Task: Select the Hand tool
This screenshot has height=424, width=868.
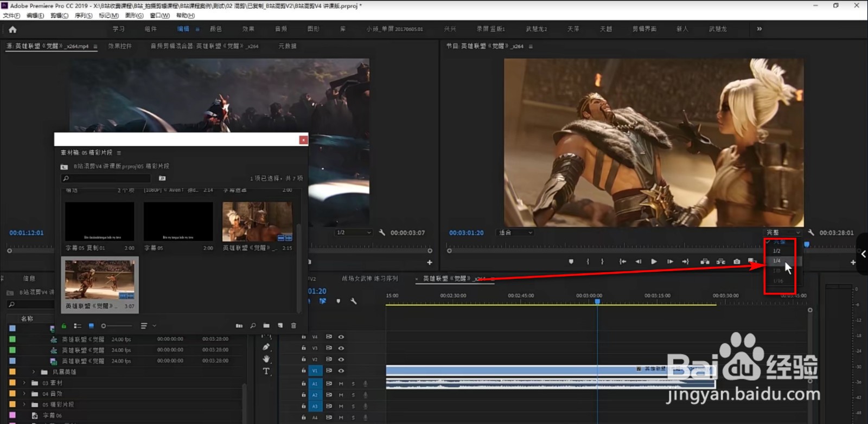Action: click(x=266, y=359)
